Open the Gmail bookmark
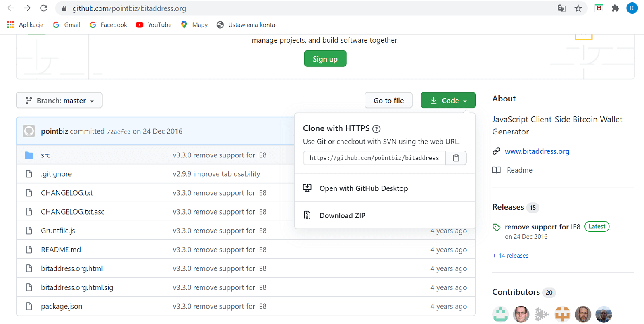The image size is (644, 324). click(66, 25)
